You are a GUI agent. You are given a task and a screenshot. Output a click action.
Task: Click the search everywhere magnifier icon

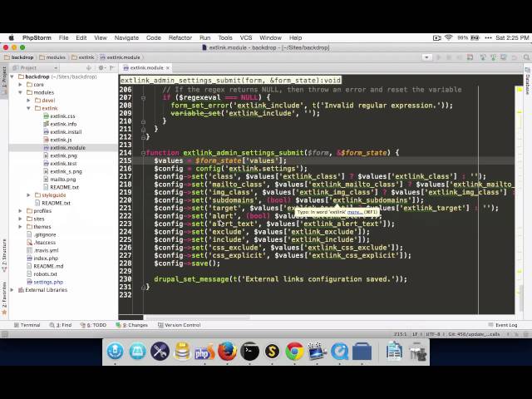point(526,57)
